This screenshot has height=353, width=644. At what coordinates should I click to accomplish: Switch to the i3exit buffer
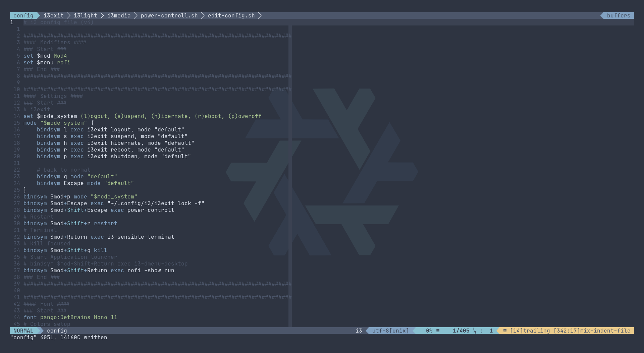click(54, 15)
